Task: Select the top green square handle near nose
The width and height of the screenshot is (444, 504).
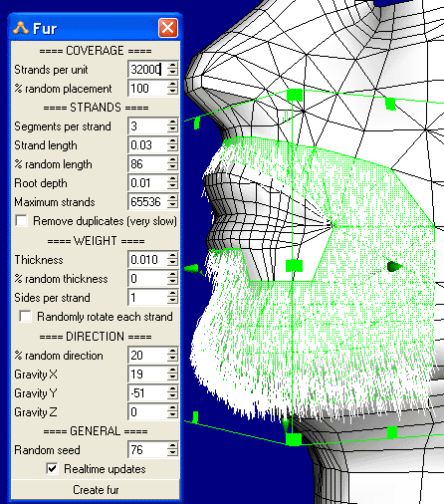Action: point(295,95)
